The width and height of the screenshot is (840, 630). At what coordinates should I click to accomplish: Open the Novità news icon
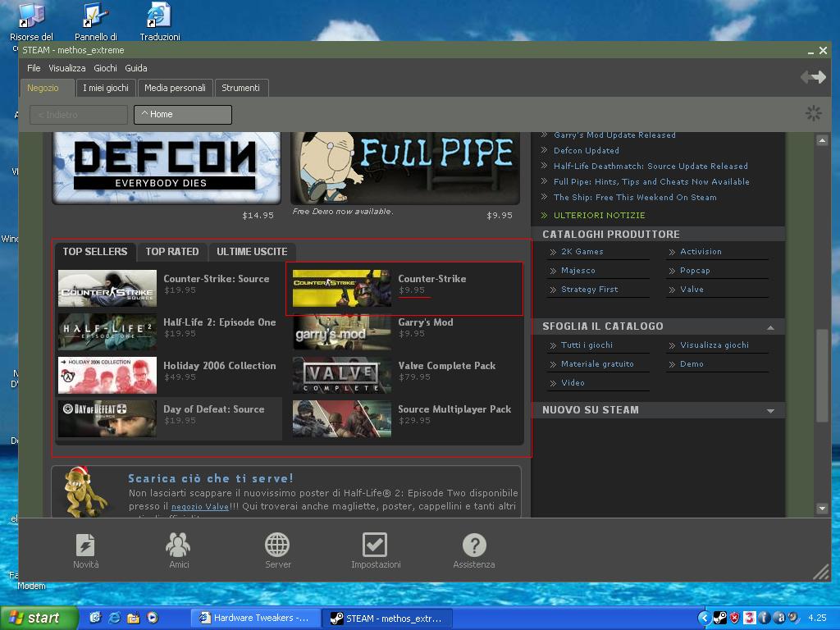[x=85, y=546]
